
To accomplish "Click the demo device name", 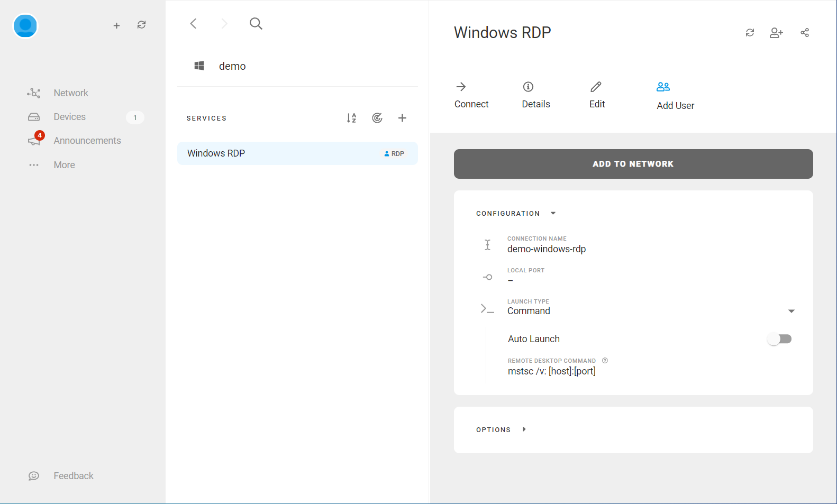I will [x=232, y=66].
